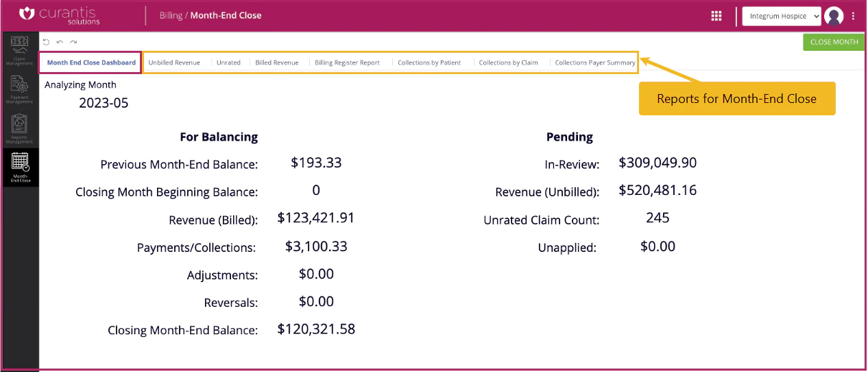Click the Previous Month-End Balance value $193.33

coord(316,163)
